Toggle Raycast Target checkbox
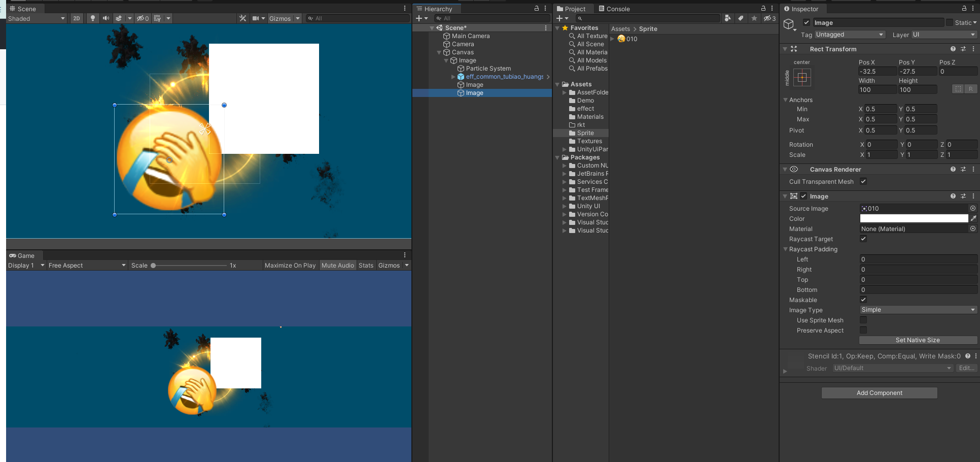The image size is (980, 462). point(863,239)
